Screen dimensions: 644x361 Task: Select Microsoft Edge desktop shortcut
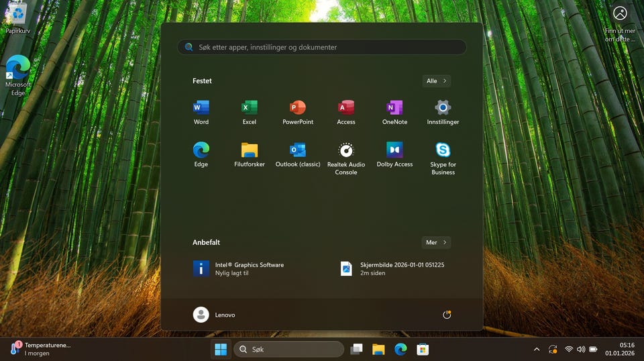(17, 76)
